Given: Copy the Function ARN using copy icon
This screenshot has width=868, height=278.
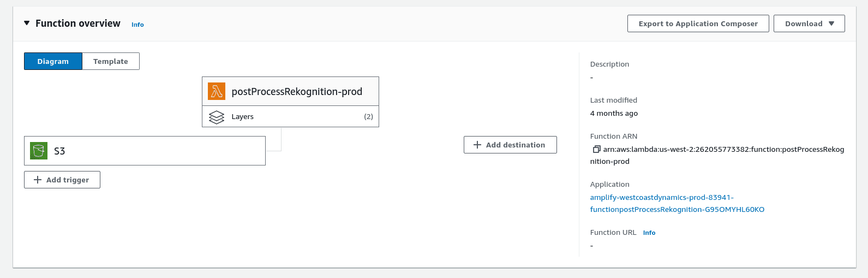Looking at the screenshot, I should 596,149.
